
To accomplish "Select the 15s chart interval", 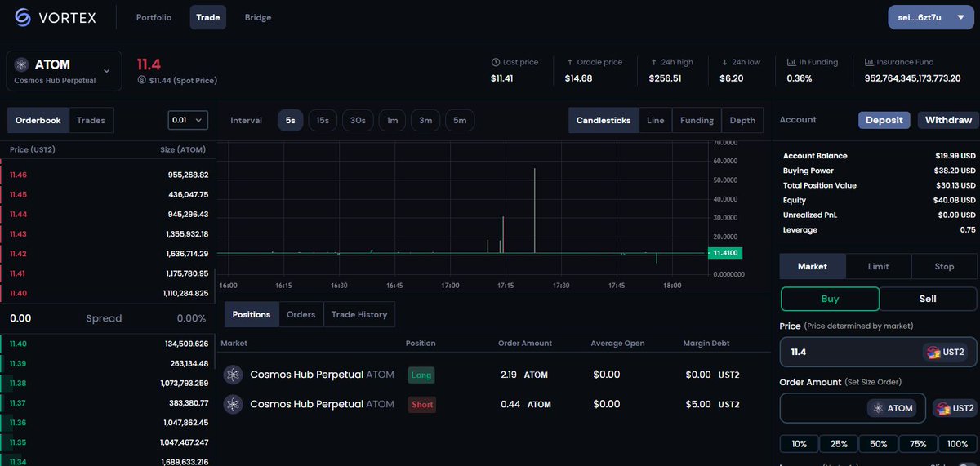I will [x=323, y=120].
